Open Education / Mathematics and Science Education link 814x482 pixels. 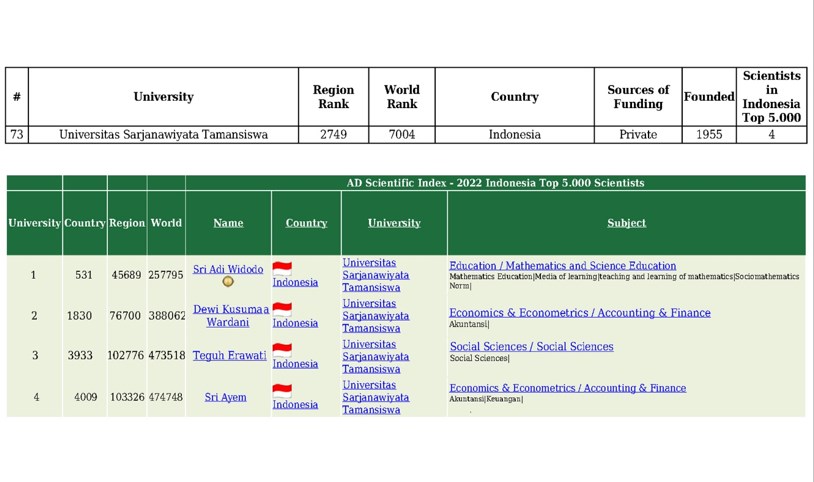(x=563, y=265)
